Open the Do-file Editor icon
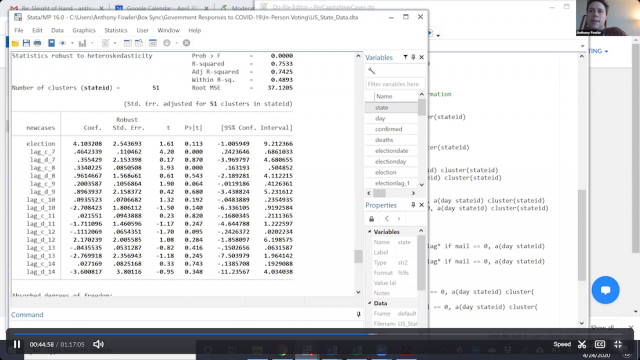The width and height of the screenshot is (640, 360). pos(105,43)
